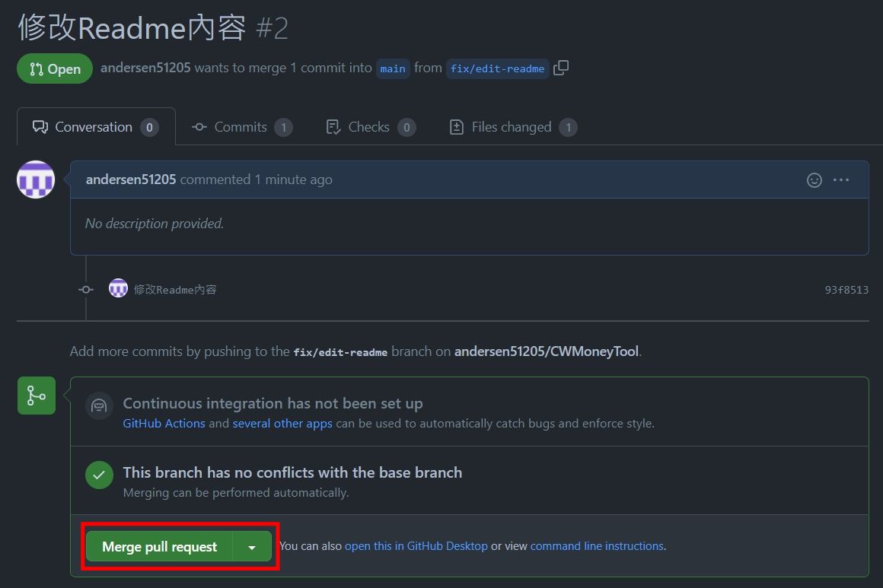Switch to the Commits tab
Viewport: 883px width, 588px height.
[242, 127]
